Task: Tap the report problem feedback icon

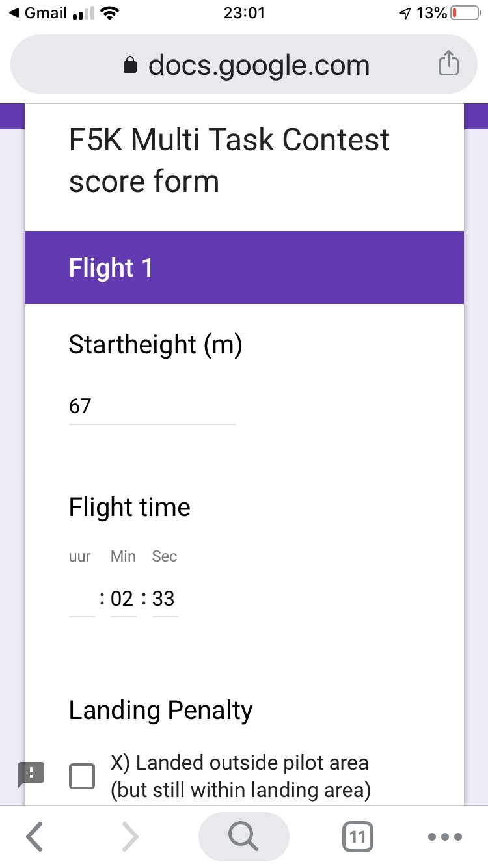Action: tap(31, 772)
